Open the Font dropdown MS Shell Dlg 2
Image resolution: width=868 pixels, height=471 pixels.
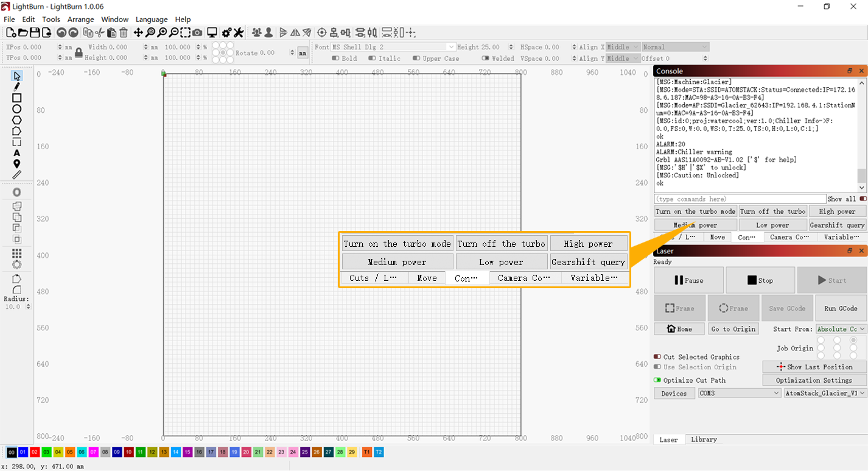point(393,47)
